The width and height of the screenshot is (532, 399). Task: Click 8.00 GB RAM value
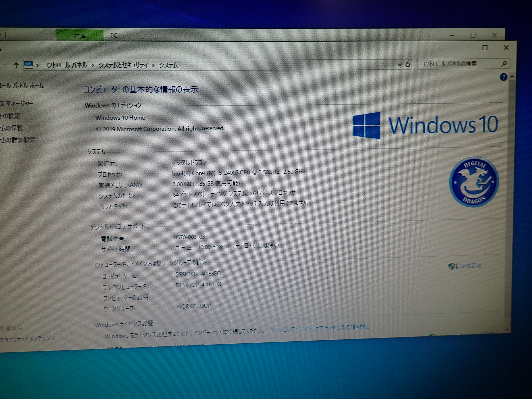click(206, 184)
